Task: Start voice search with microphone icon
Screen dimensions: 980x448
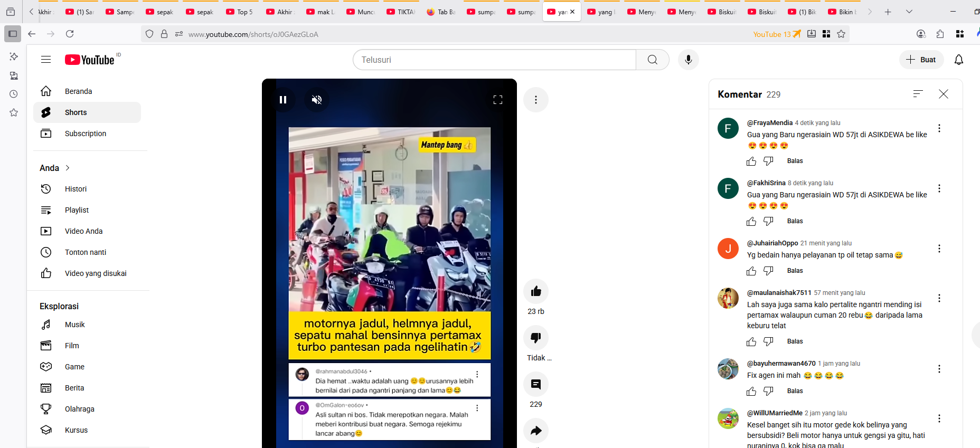Action: coord(689,60)
